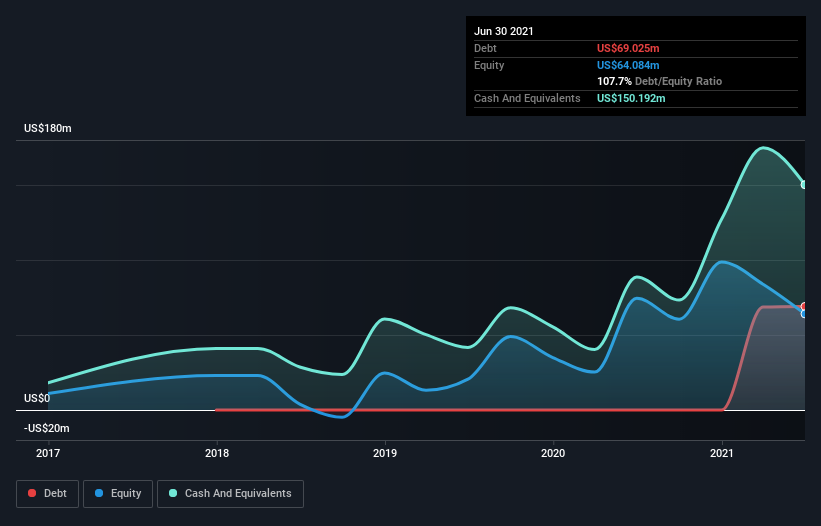Viewport: 821px width, 526px height.
Task: Click the US$64.084m equity value
Action: pos(628,65)
